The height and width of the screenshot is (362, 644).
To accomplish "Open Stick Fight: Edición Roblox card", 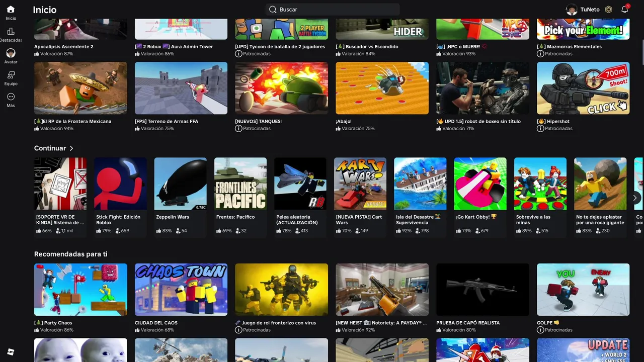I will click(x=120, y=197).
